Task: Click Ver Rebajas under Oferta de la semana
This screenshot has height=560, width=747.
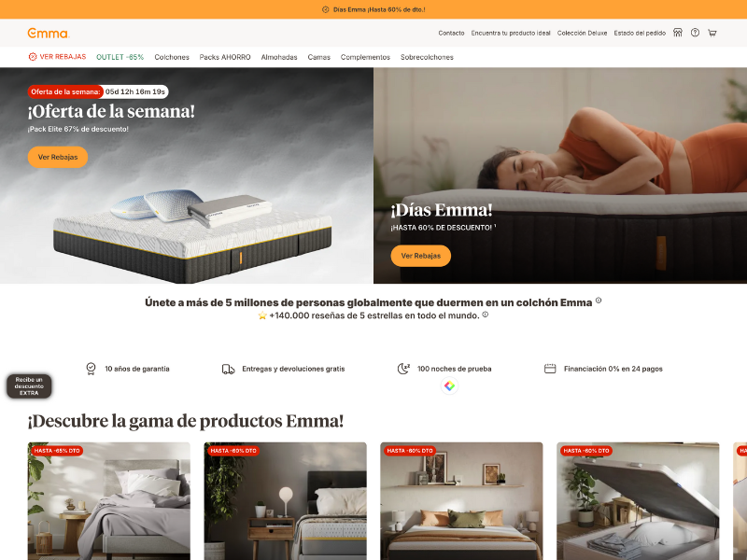Action: (x=58, y=157)
